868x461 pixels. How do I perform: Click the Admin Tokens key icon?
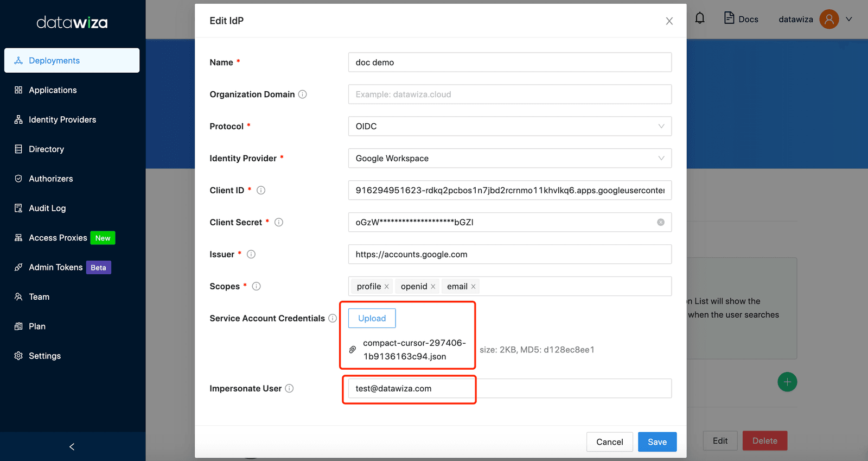tap(18, 267)
